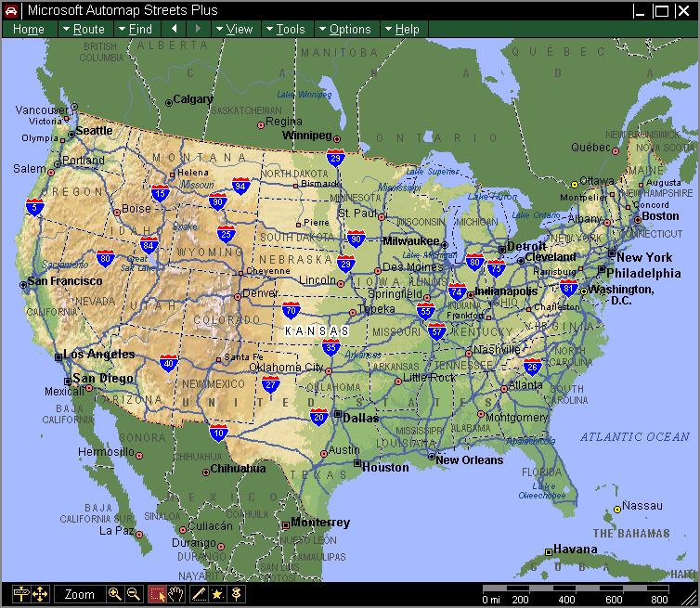Screen dimensions: 700x608
Task: Open the Help menu
Action: (404, 30)
